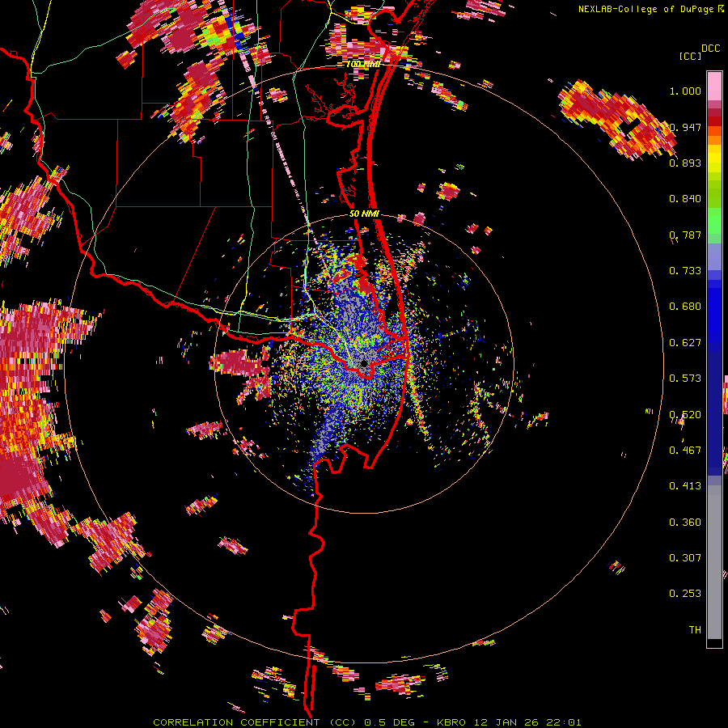Click the 100 NMI range ring label

tap(363, 64)
